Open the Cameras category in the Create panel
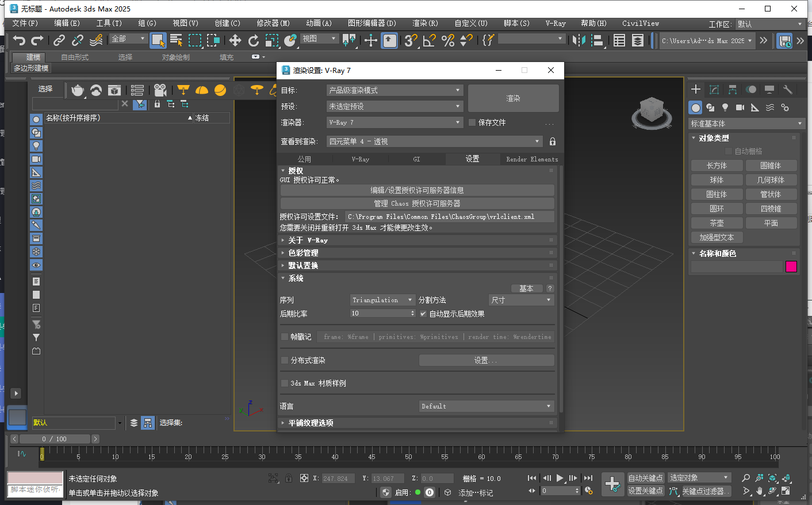Screen dimensions: 812x505 coord(740,107)
